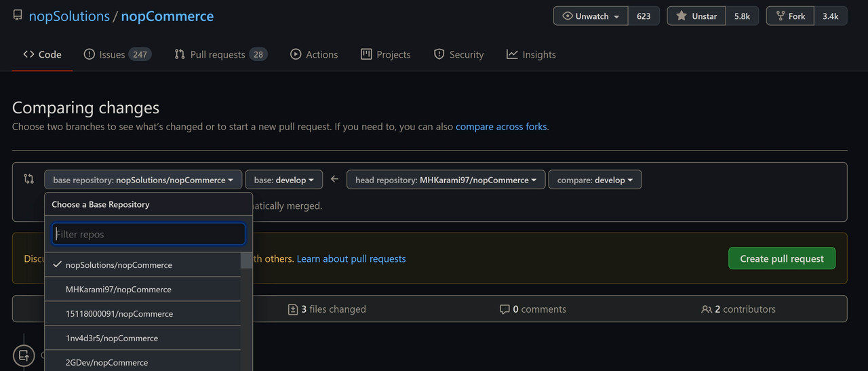The image size is (868, 371).
Task: Switch to the Pull requests tab
Action: 220,54
